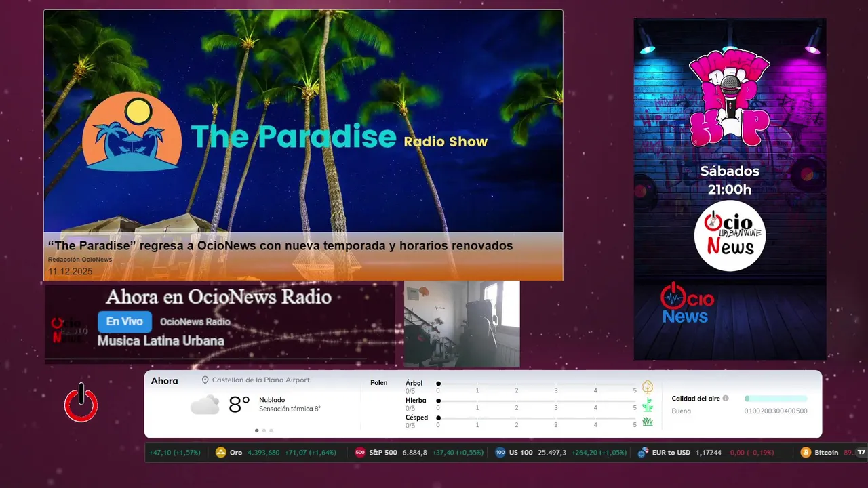Click the Castellon de la Plana Airport text
The width and height of the screenshot is (868, 488).
261,380
